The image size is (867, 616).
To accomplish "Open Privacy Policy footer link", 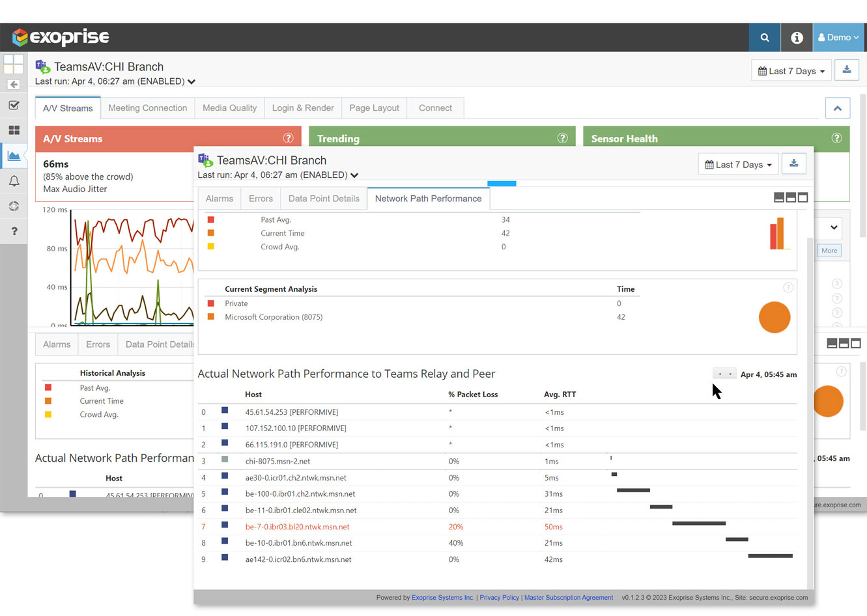I will 500,598.
